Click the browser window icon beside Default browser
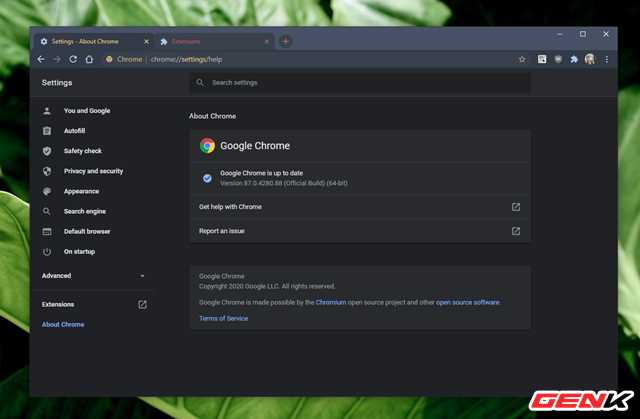640x419 pixels. click(47, 231)
